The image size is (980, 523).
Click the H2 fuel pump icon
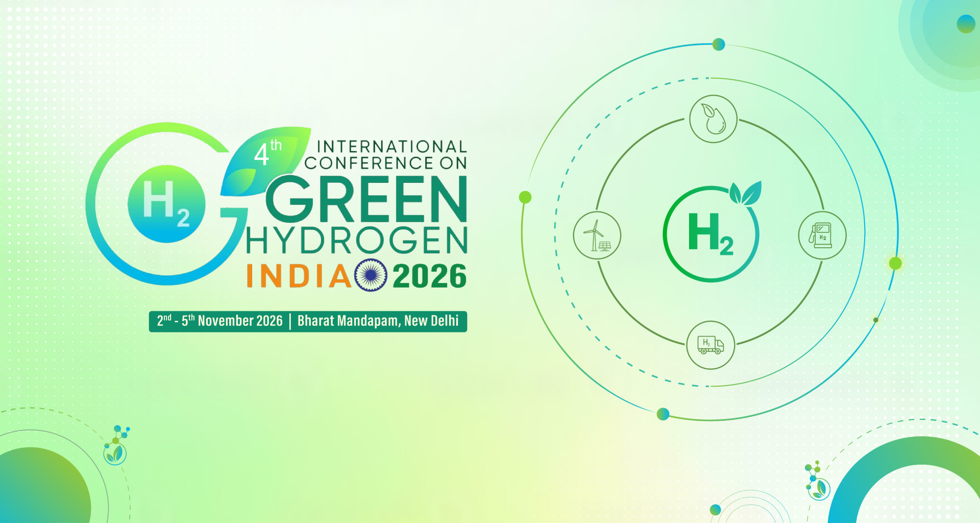822,235
